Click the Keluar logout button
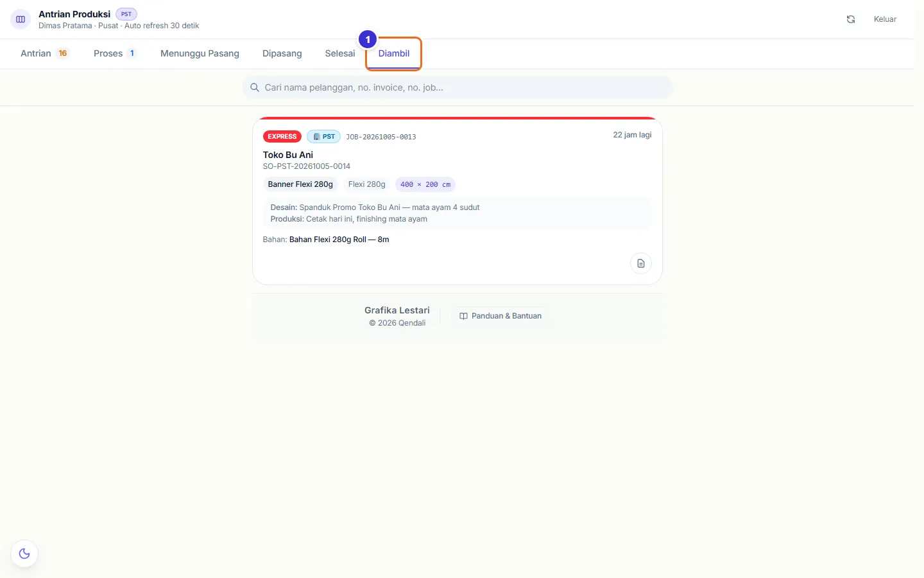The width and height of the screenshot is (924, 578). pyautogui.click(x=885, y=19)
